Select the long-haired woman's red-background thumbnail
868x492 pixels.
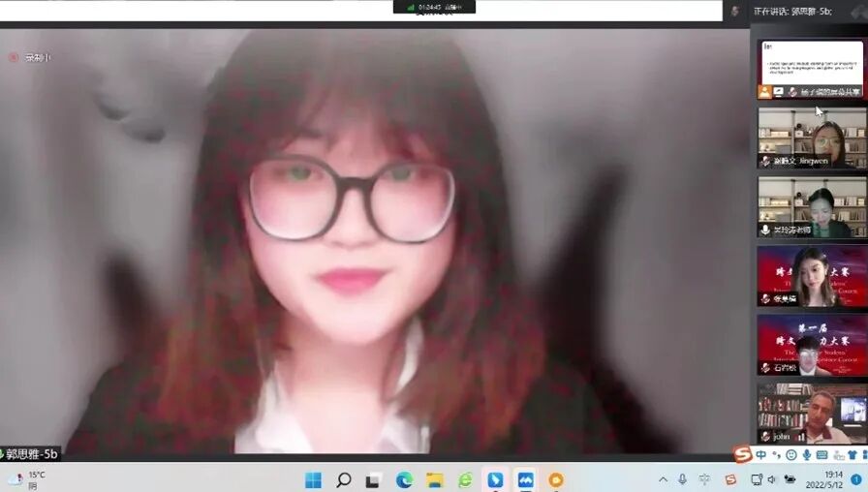pos(812,276)
